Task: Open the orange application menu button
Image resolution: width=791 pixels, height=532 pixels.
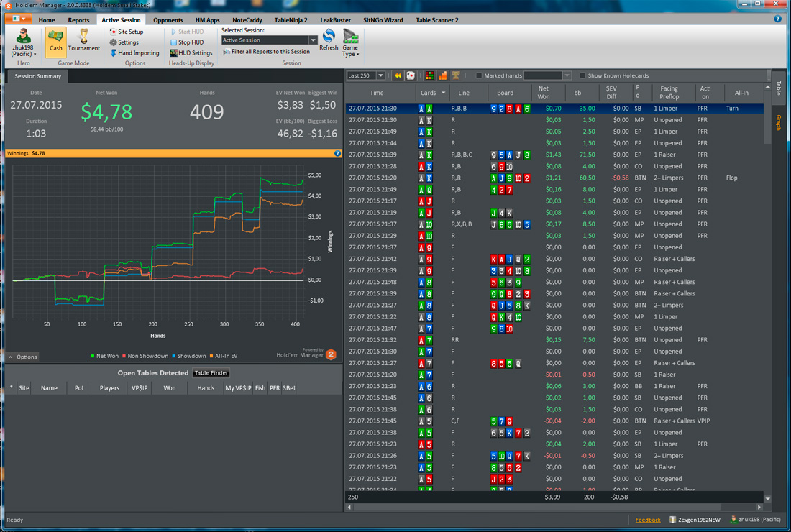Action: coord(19,19)
